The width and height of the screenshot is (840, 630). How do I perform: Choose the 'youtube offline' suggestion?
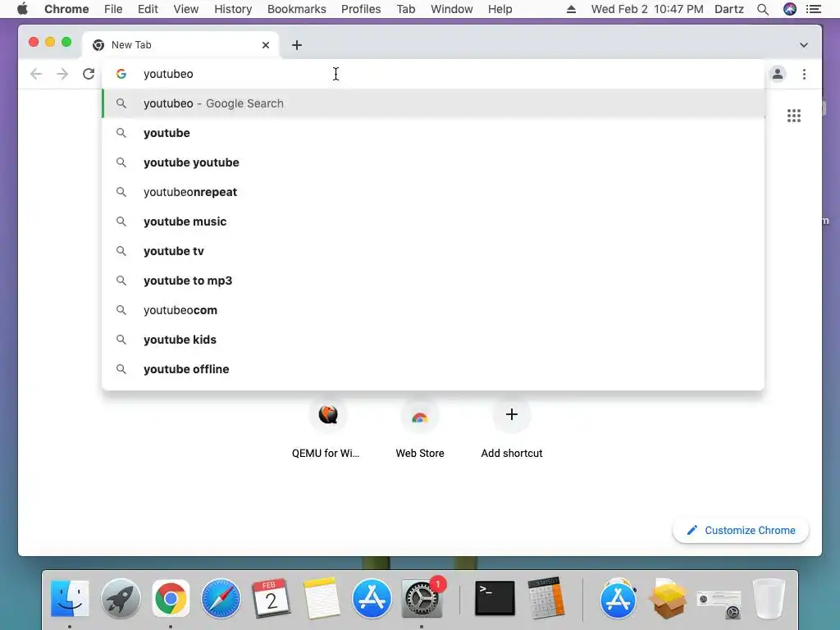tap(433, 369)
